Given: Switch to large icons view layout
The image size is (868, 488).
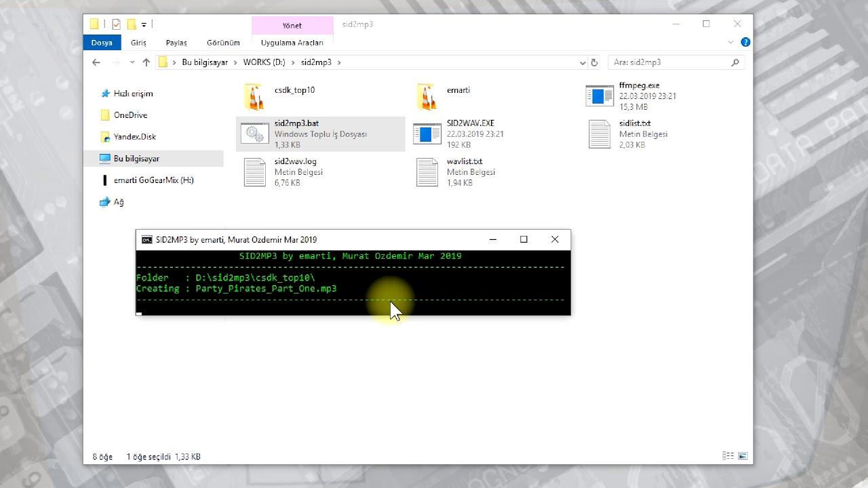Looking at the screenshot, I should [x=743, y=456].
